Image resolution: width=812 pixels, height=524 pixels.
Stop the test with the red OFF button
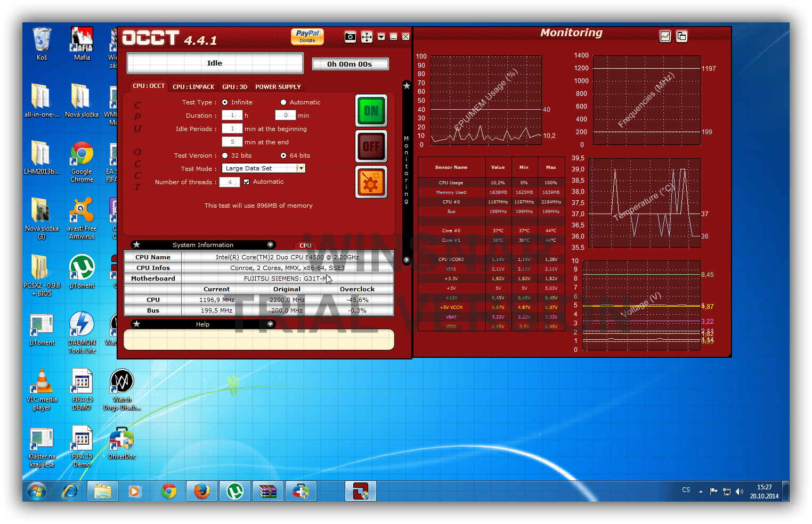[371, 146]
